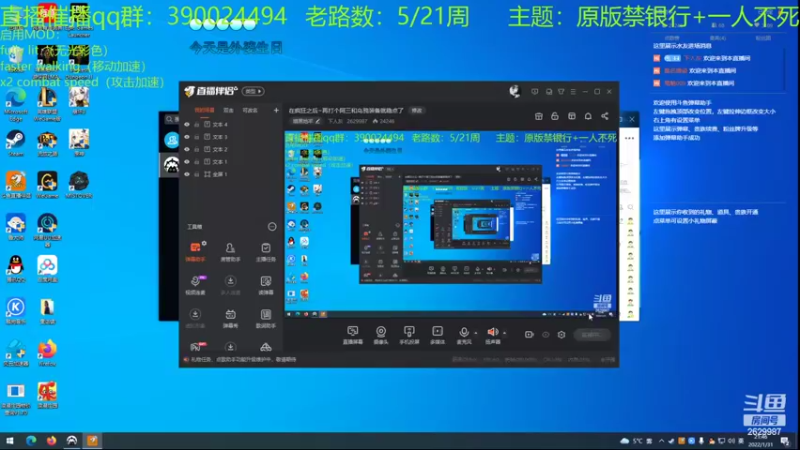The height and width of the screenshot is (450, 800).
Task: Add a 摄像头 camera source
Action: [381, 335]
